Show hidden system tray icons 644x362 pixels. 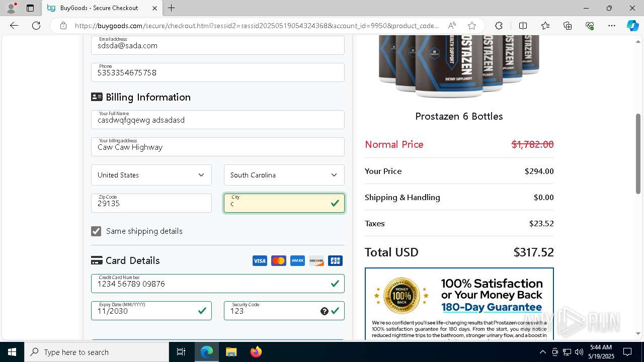point(542,352)
